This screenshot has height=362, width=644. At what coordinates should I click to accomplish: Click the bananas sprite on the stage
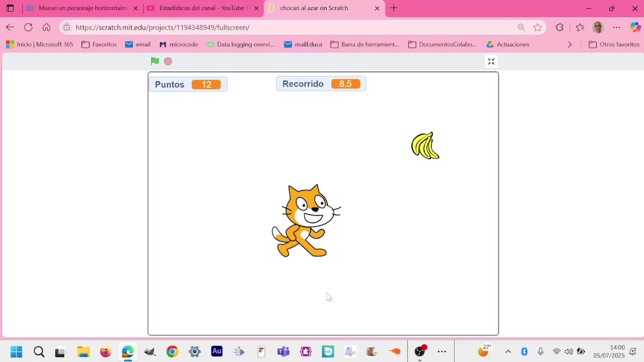[425, 146]
